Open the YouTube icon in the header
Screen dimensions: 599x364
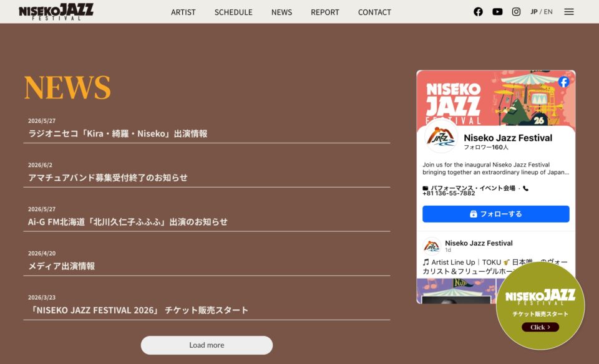[x=497, y=12]
